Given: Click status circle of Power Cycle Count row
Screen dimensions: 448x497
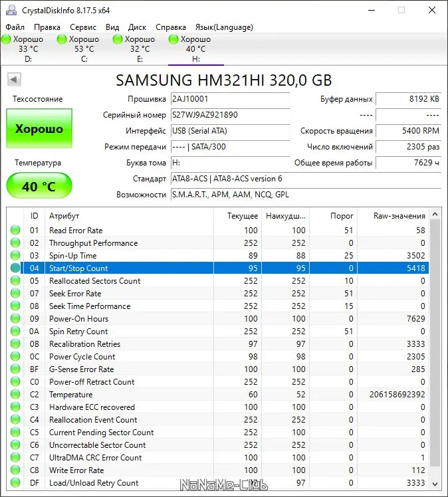Looking at the screenshot, I should (x=15, y=356).
